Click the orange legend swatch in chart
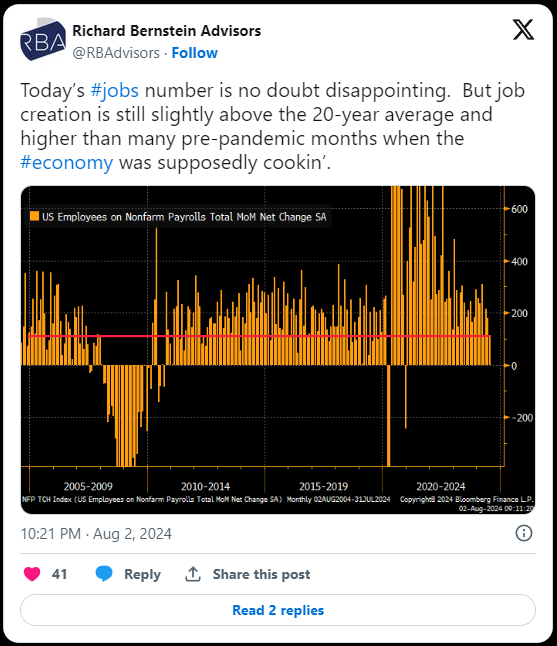This screenshot has width=557, height=646. coord(35,216)
